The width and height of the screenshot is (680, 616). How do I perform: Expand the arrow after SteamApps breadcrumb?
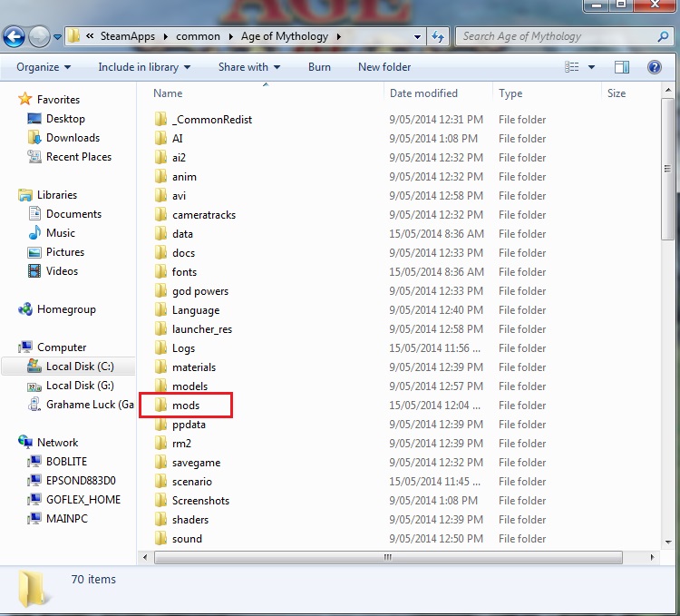point(165,37)
